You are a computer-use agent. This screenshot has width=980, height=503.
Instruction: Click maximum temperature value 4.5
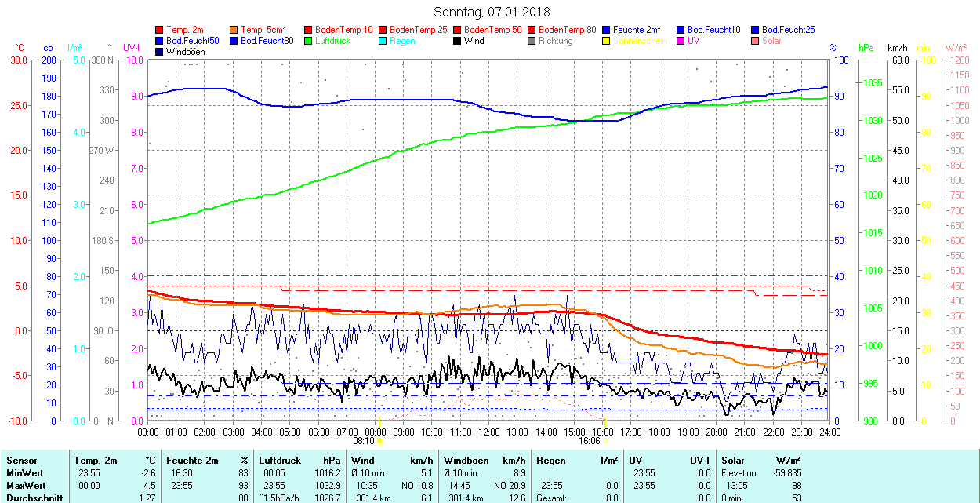(149, 486)
